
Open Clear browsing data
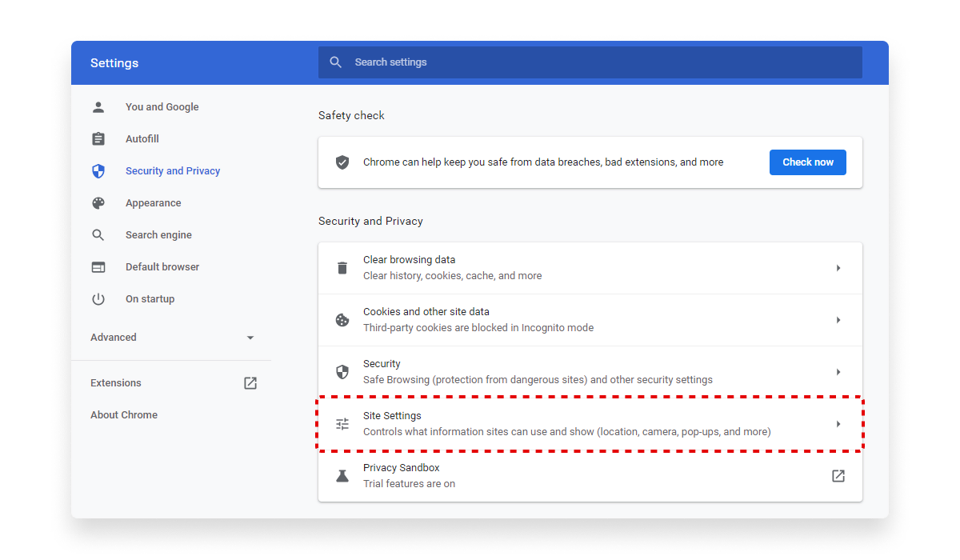tap(590, 267)
